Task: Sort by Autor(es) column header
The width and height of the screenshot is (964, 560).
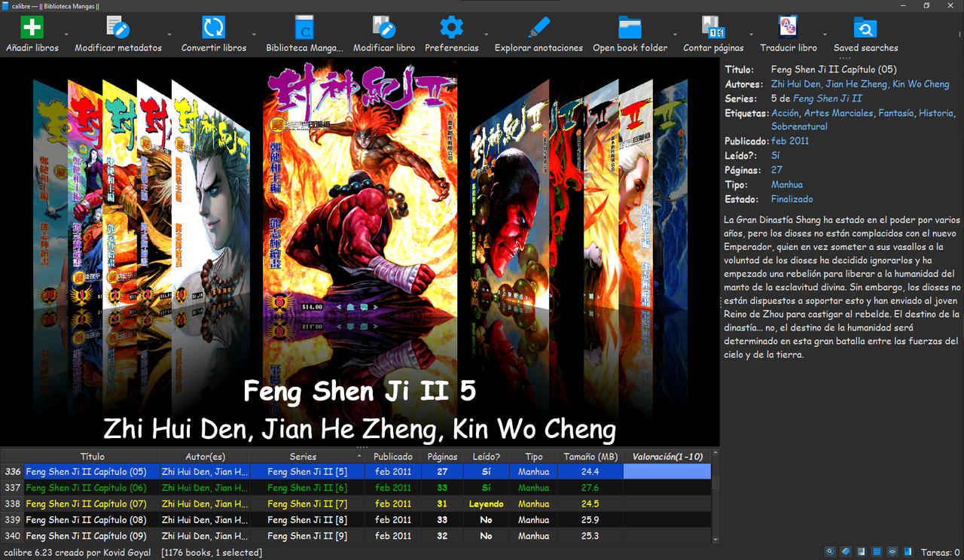Action: tap(205, 456)
